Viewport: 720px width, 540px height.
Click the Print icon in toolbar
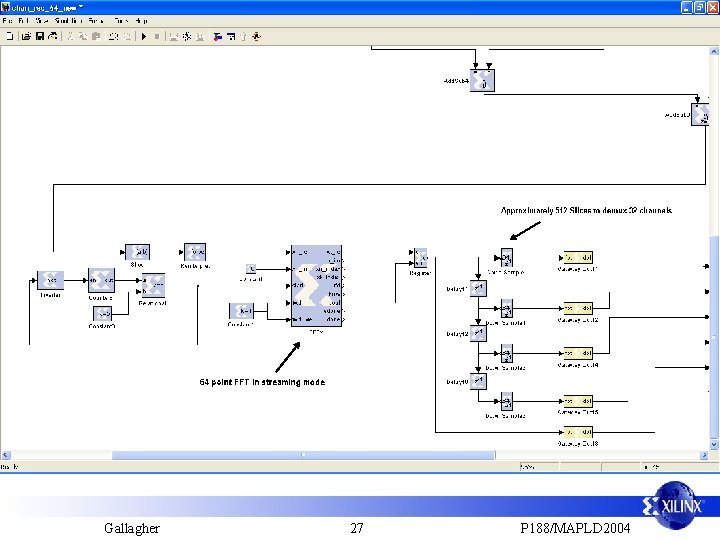(53, 36)
